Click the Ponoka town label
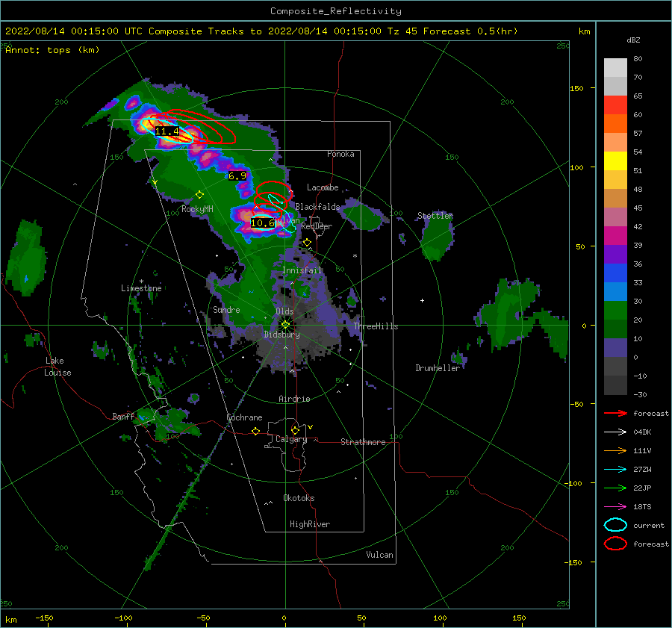The width and height of the screenshot is (672, 628). [x=340, y=154]
